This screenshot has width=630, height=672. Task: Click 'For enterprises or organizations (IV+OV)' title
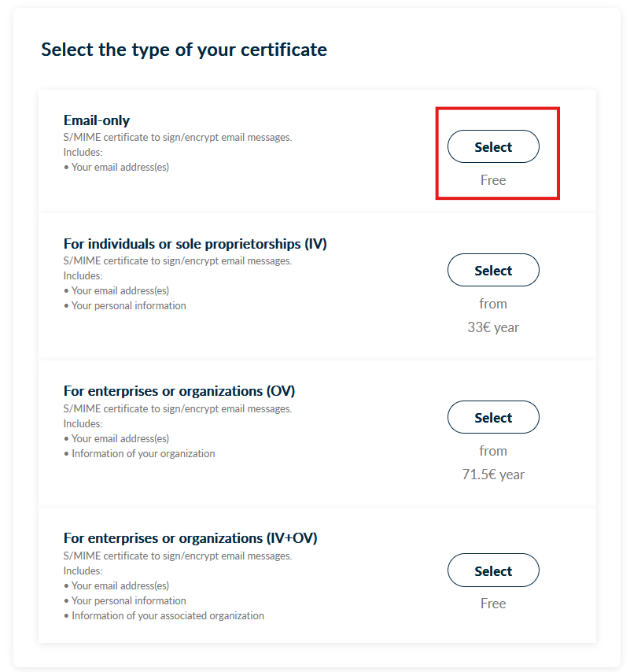(x=190, y=538)
